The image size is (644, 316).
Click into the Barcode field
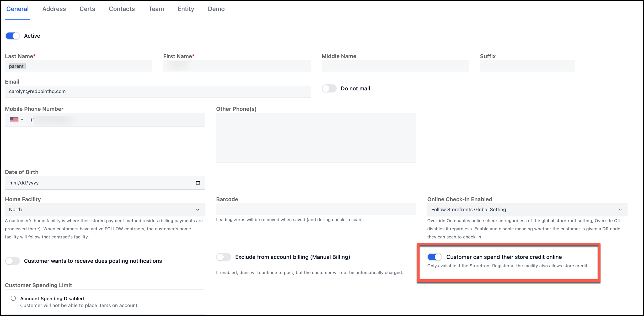click(x=316, y=209)
